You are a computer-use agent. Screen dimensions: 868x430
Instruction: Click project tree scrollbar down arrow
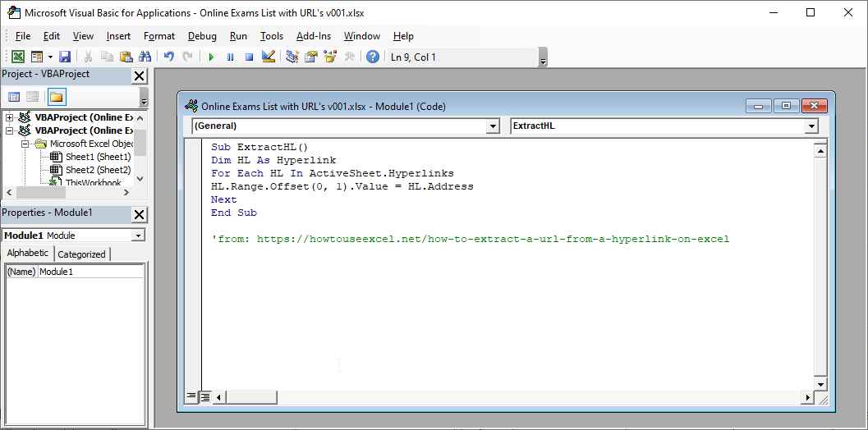(x=140, y=179)
